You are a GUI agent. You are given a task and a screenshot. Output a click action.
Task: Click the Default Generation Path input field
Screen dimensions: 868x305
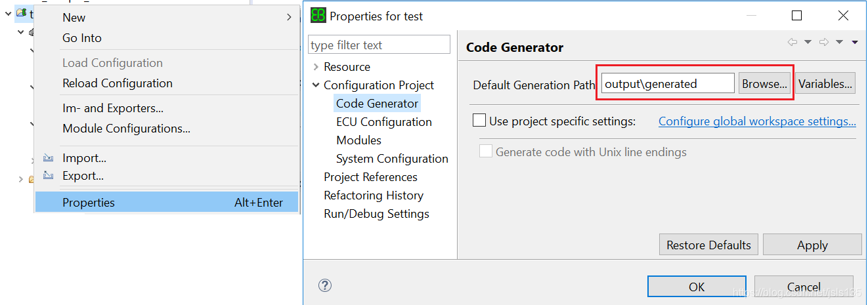[667, 84]
